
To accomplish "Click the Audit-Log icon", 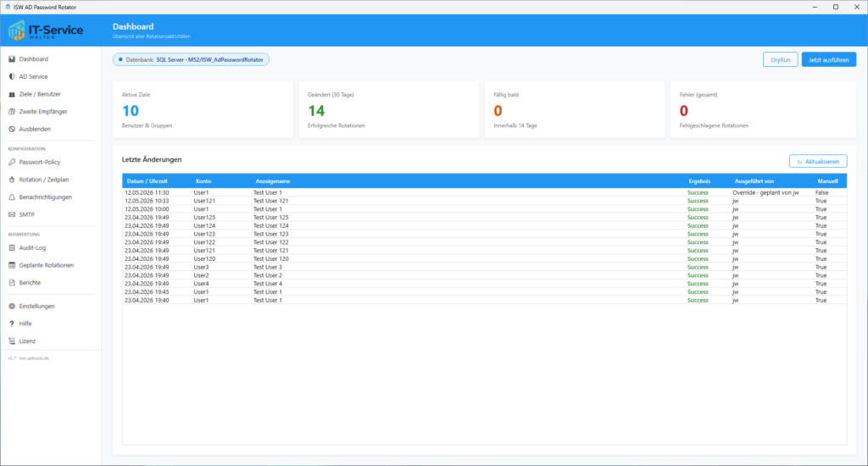I will tap(12, 248).
